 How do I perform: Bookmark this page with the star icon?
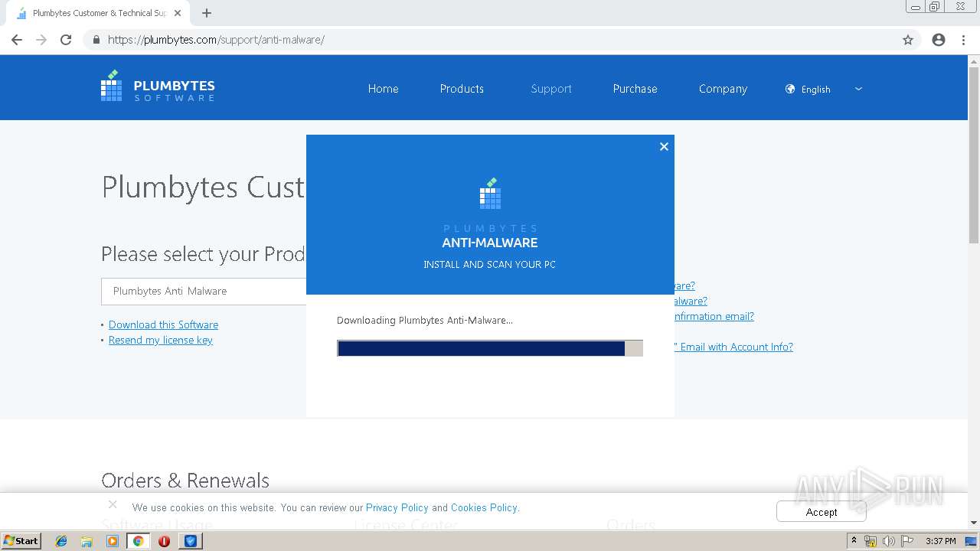tap(908, 40)
